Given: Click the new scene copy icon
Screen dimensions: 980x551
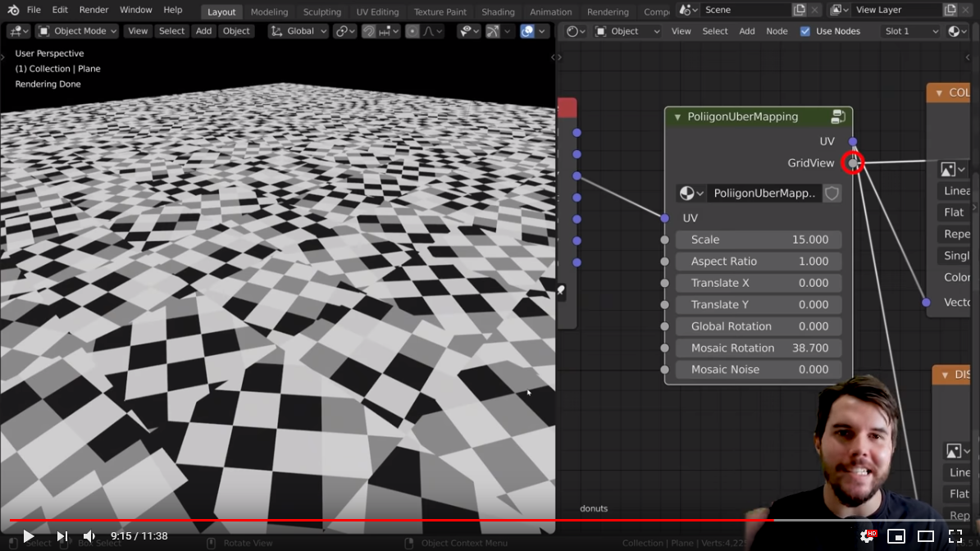Looking at the screenshot, I should point(800,10).
